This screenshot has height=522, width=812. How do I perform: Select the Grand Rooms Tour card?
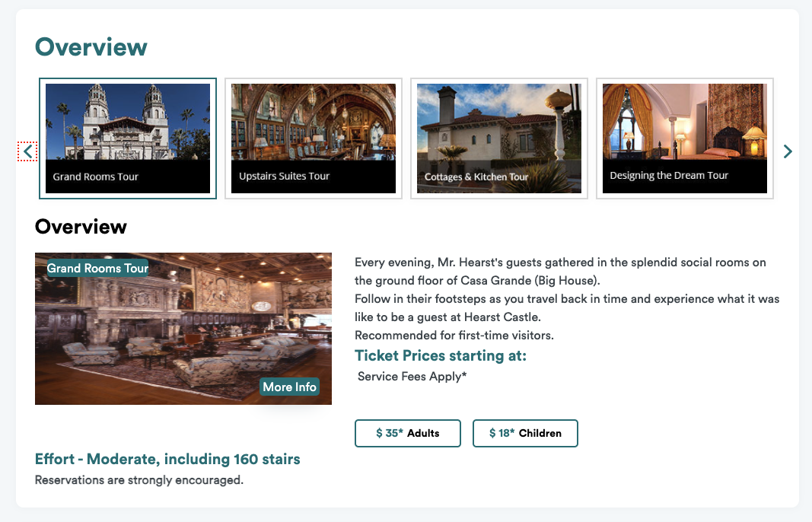pos(128,138)
